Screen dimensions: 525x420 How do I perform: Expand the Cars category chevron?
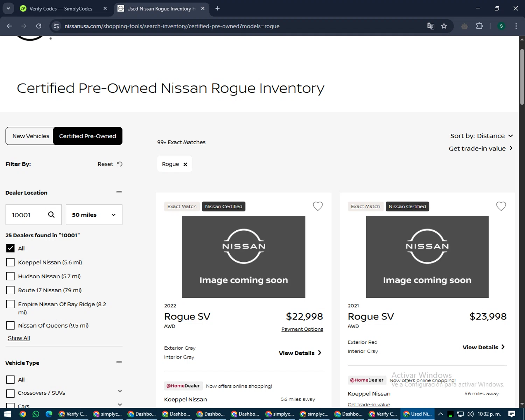pos(120,404)
